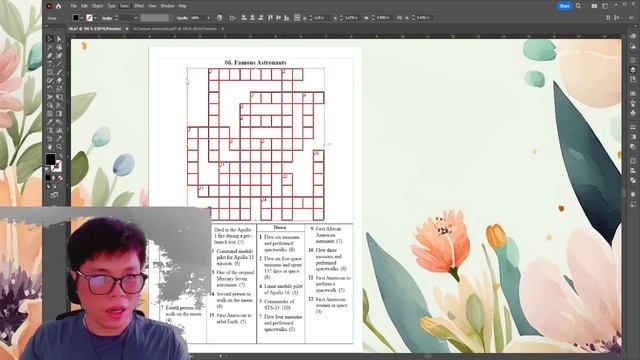640x360 pixels.
Task: Click the Stroke label link
Action: coord(107,18)
